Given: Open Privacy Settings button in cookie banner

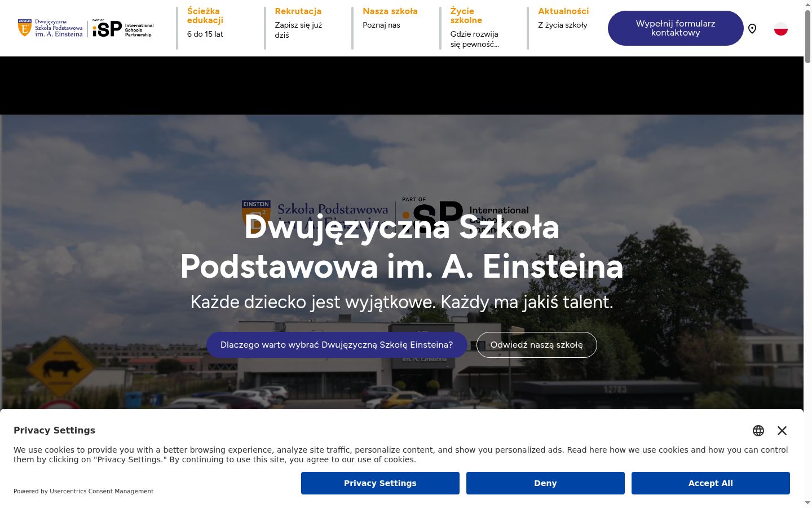Looking at the screenshot, I should pyautogui.click(x=380, y=483).
